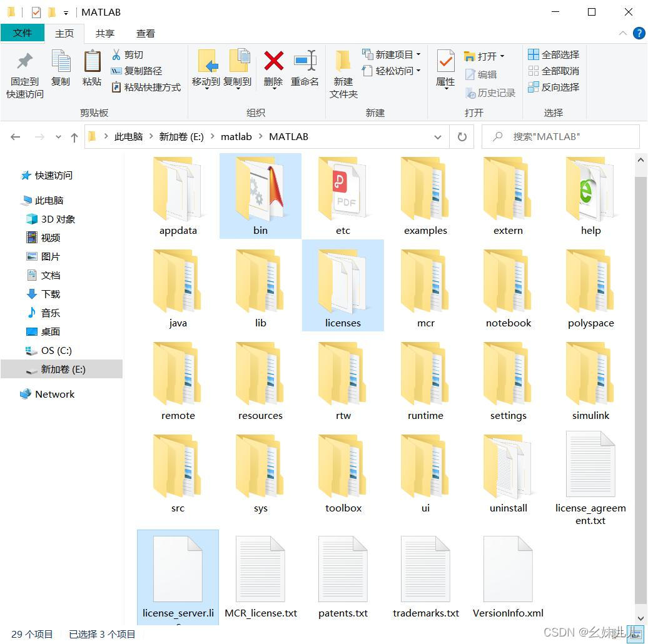Select Cut in the clipboard group

coord(128,54)
